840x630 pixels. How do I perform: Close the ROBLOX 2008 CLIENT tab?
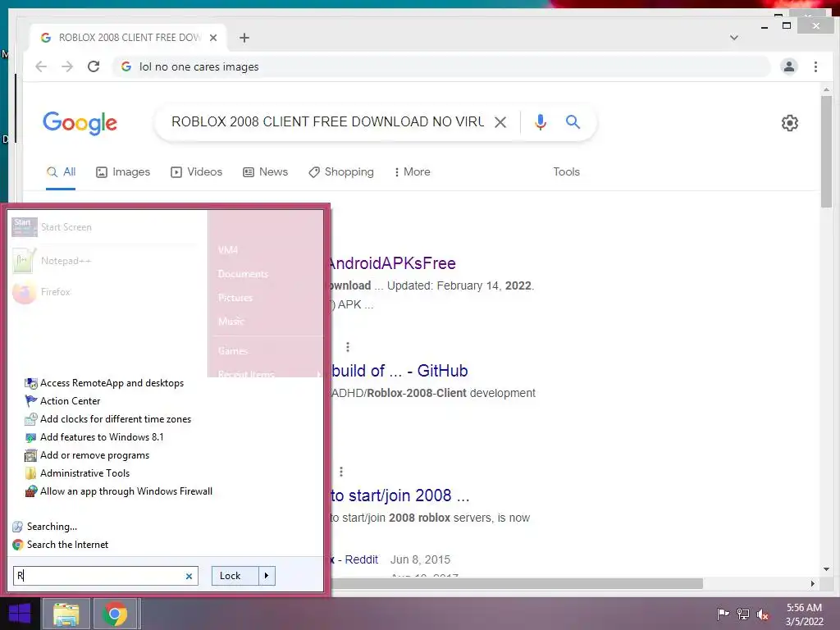(213, 38)
